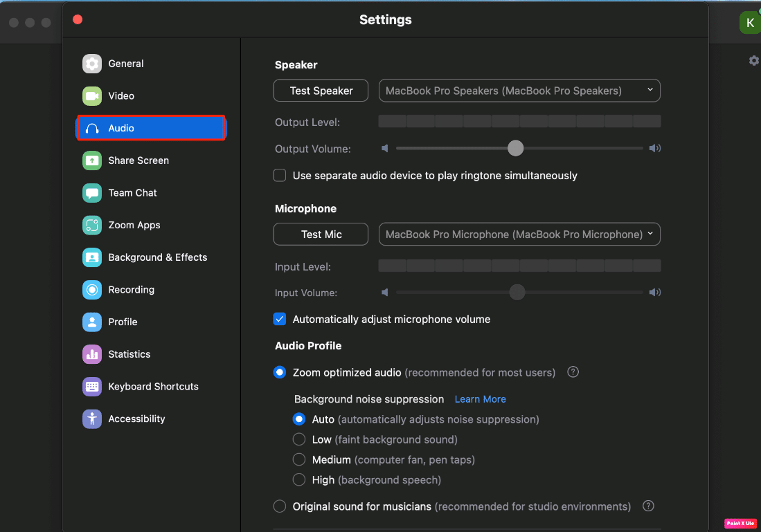Open the Learn More link
761x532 pixels.
[x=480, y=399]
